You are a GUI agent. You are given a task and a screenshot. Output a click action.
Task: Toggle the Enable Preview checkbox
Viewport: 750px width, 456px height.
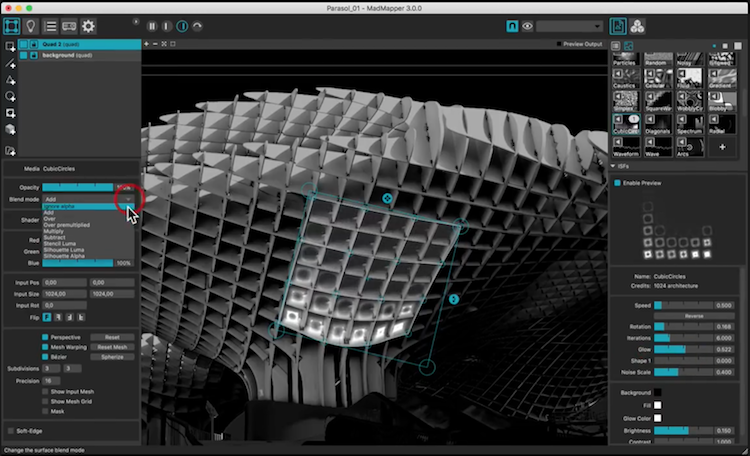click(x=616, y=183)
